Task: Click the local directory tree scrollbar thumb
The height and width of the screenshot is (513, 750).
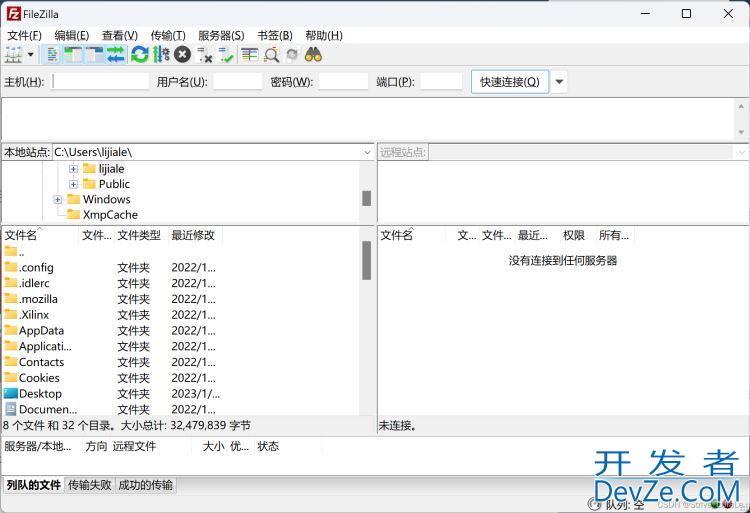Action: (x=366, y=198)
